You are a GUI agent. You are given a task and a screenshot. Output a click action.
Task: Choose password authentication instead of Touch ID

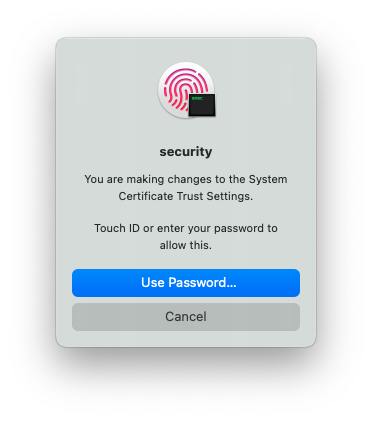pyautogui.click(x=186, y=283)
